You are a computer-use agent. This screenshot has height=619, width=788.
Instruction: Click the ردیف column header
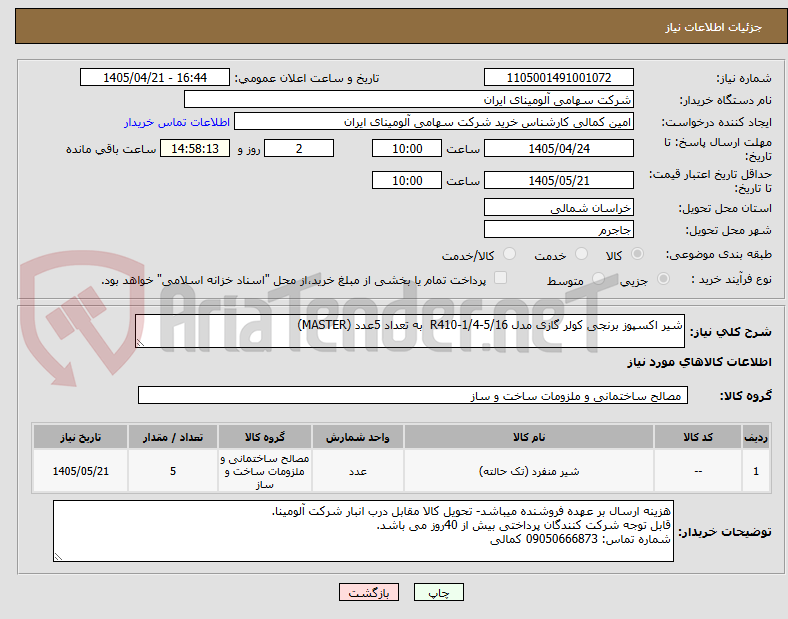pos(756,437)
